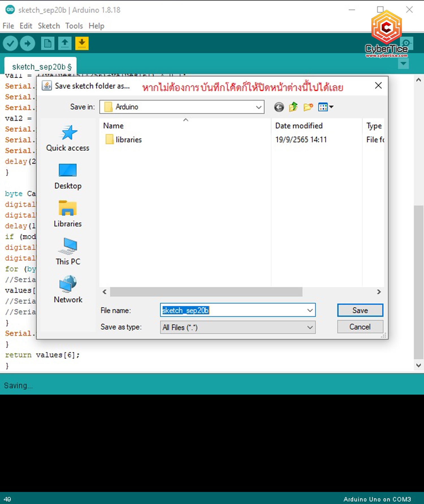Expand the Save in folder dropdown
The height and width of the screenshot is (504, 424).
(258, 107)
